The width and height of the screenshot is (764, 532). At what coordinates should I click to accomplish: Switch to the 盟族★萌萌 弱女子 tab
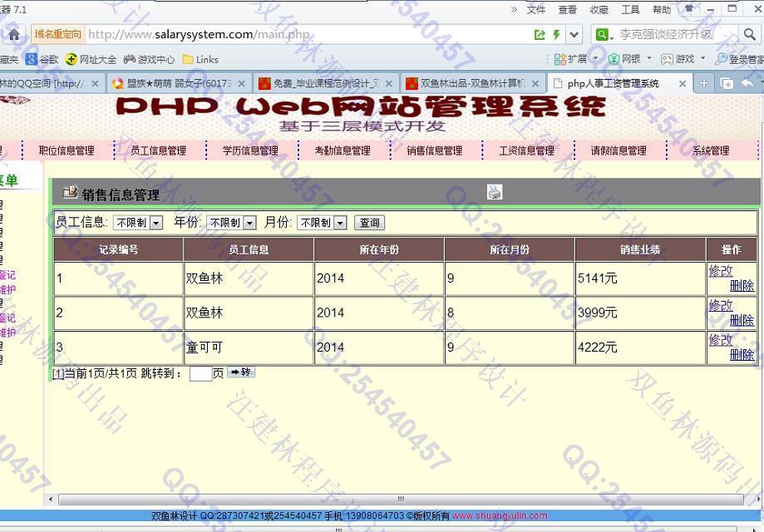point(178,83)
